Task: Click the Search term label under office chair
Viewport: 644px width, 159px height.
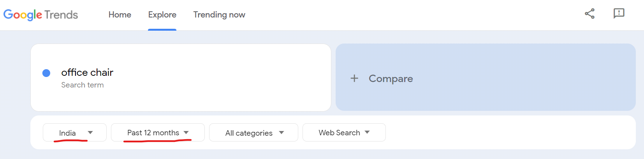Action: 83,85
